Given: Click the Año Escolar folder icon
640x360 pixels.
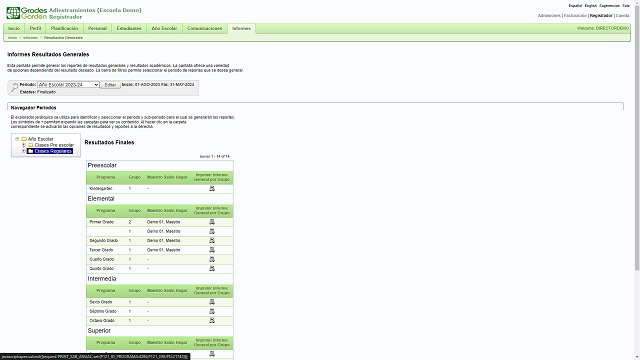Looking at the screenshot, I should (x=24, y=139).
